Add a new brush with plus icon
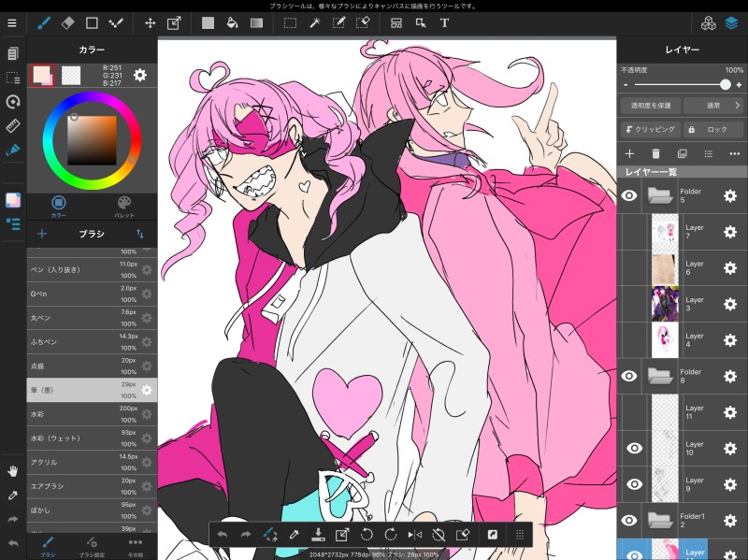This screenshot has width=748, height=560. coord(42,233)
